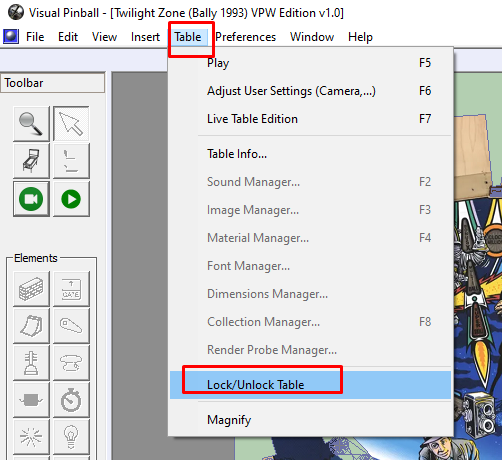Viewport: 502px width, 460px height.
Task: Select the Magnify glass tool icon
Action: click(x=31, y=124)
